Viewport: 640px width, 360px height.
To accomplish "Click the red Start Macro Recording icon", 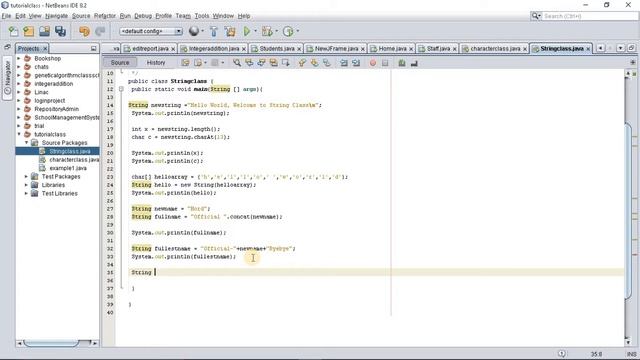I will [373, 63].
